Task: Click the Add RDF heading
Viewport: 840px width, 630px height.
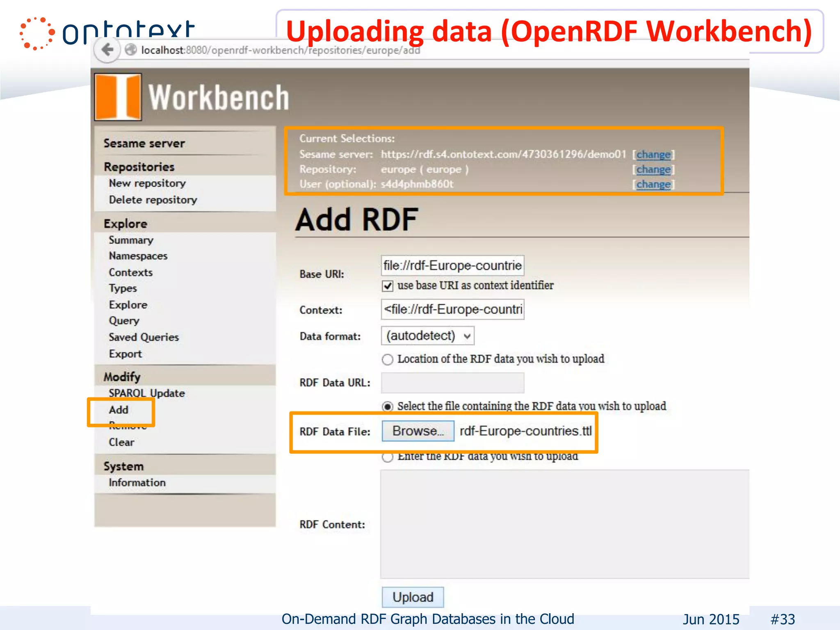Action: coord(356,220)
